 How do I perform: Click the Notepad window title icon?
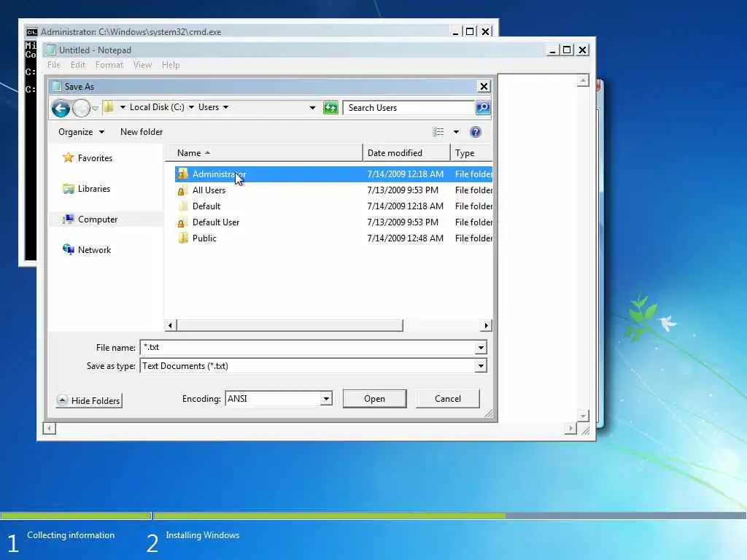(51, 50)
